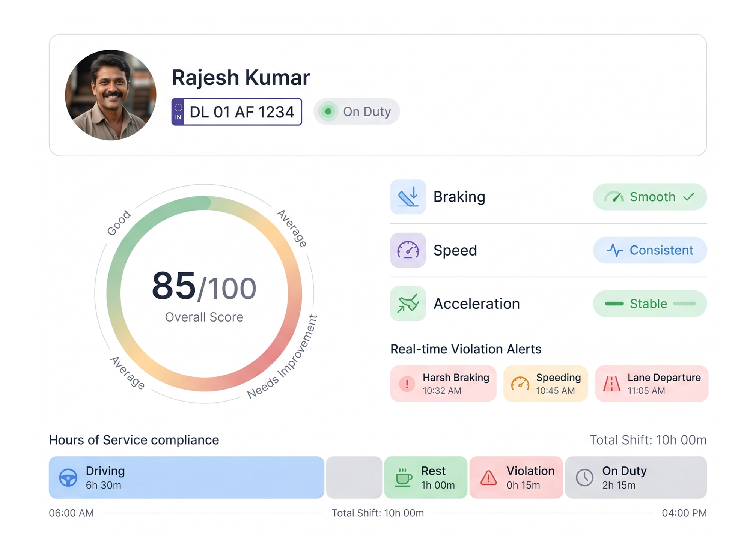Screen dimensions: 756x549
Task: Open the Speeding 10:45 AM alert
Action: pyautogui.click(x=546, y=384)
